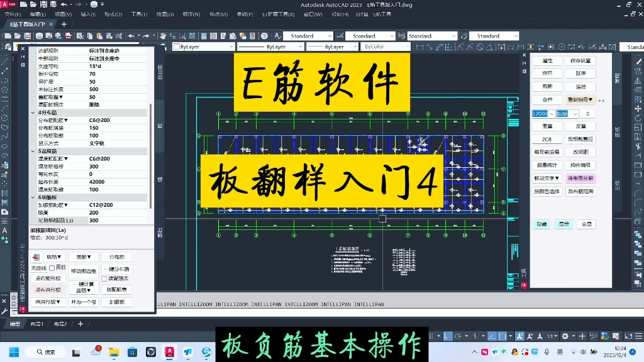Toggle the 面筋 checkbox
Image resolution: width=644 pixels, height=362 pixels.
52,268
